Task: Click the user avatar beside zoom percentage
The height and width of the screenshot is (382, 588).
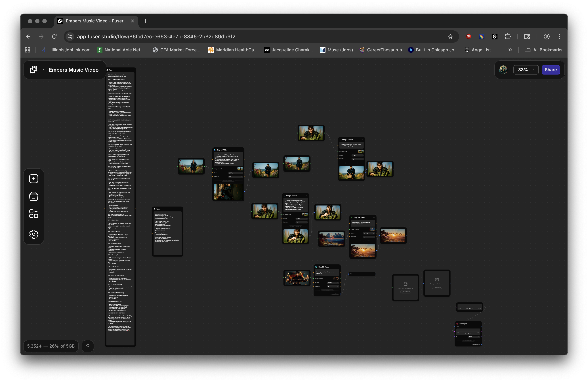Action: pos(503,70)
